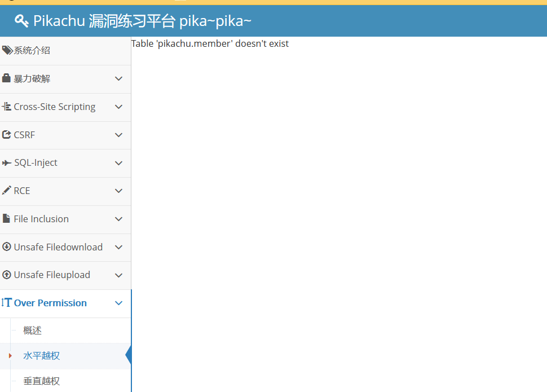Viewport: 547px width, 392px height.
Task: Expand the SQL-Inject chevron
Action: (x=118, y=163)
